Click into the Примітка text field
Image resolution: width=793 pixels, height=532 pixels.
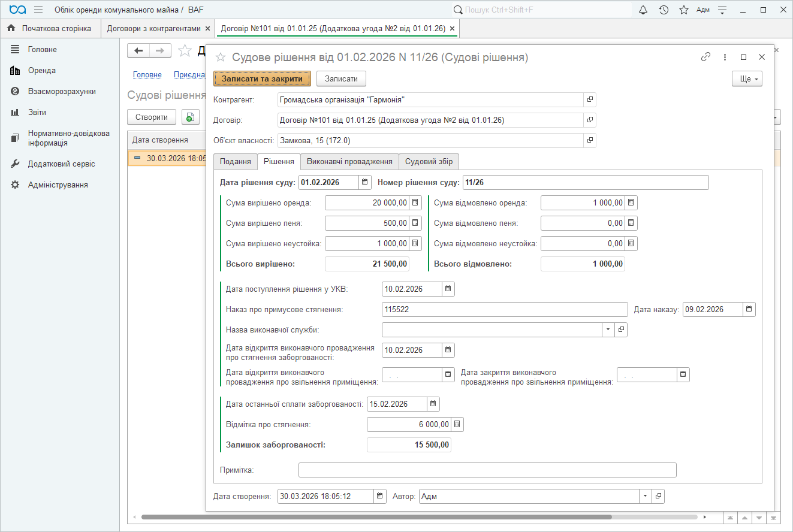pyautogui.click(x=487, y=470)
